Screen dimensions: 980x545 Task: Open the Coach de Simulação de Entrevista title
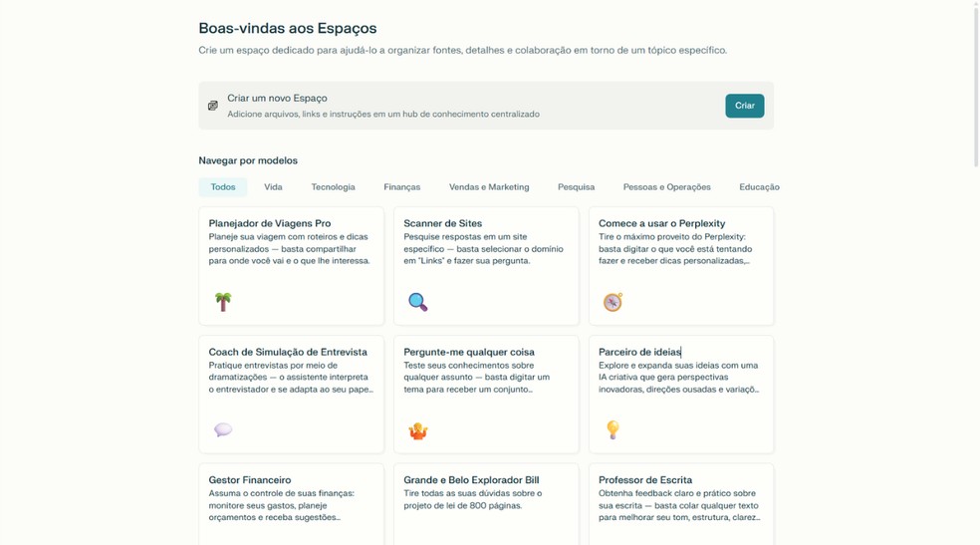tap(288, 352)
